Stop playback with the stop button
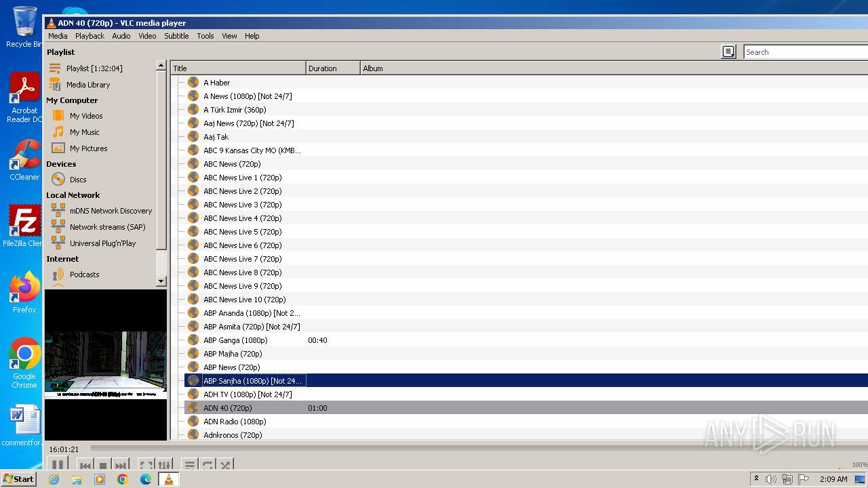This screenshot has width=868, height=488. (x=103, y=466)
